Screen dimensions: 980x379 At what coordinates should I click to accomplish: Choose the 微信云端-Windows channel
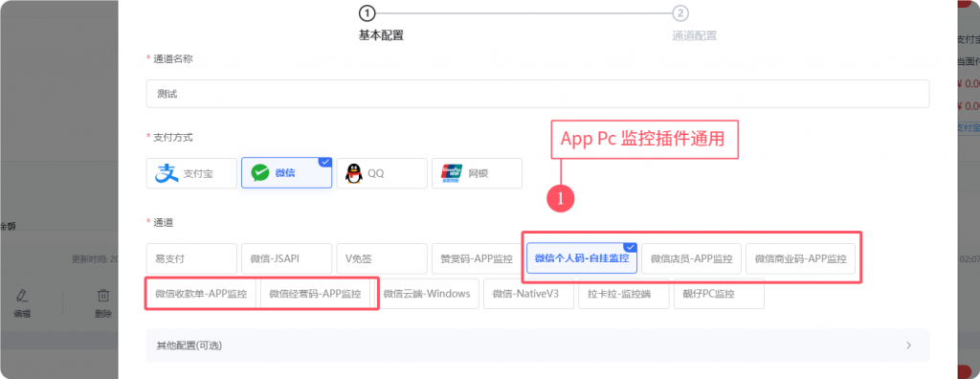point(427,293)
